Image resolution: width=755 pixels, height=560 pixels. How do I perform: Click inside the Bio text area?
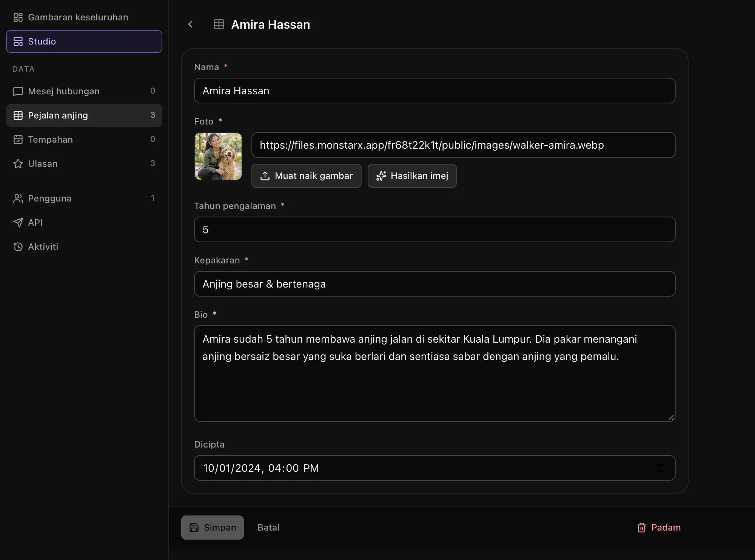click(x=435, y=374)
